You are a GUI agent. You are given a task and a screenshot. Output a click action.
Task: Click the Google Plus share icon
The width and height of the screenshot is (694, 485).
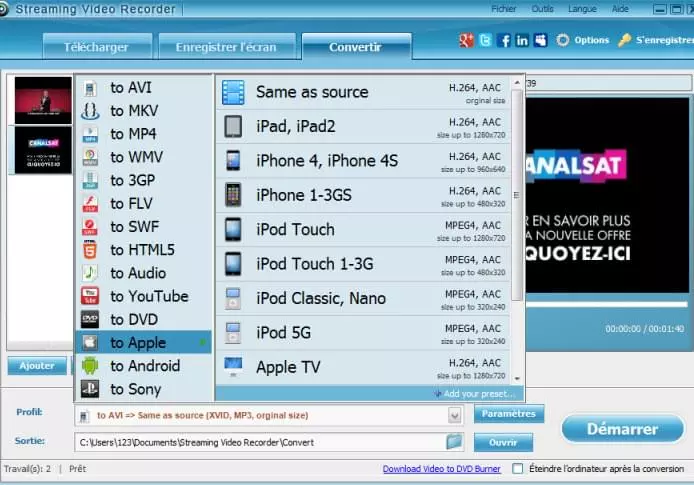tap(466, 41)
